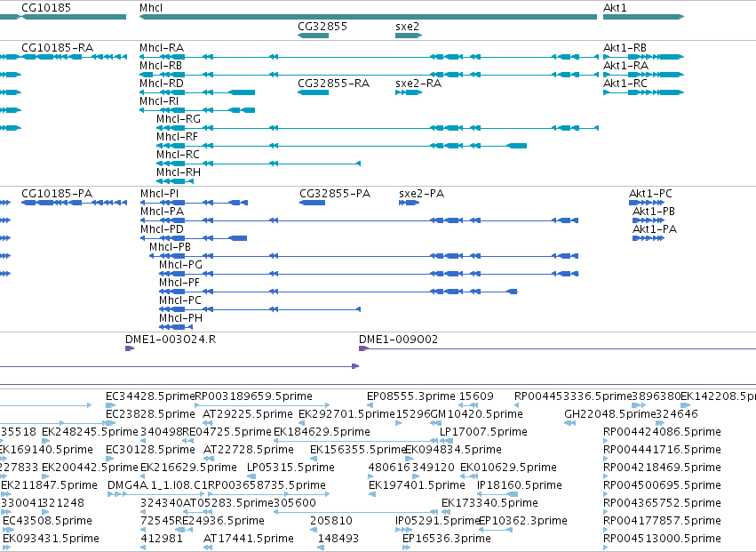Image resolution: width=756 pixels, height=552 pixels.
Task: Select the LP17007.5prime EST label
Action: (483, 432)
